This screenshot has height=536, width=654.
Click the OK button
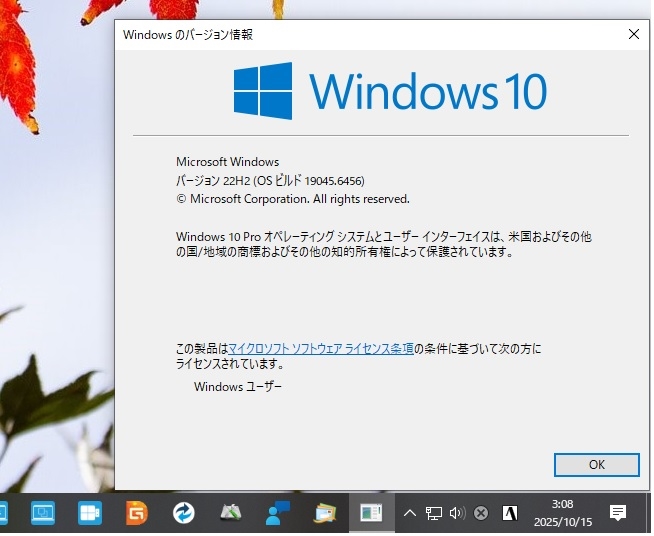(599, 467)
